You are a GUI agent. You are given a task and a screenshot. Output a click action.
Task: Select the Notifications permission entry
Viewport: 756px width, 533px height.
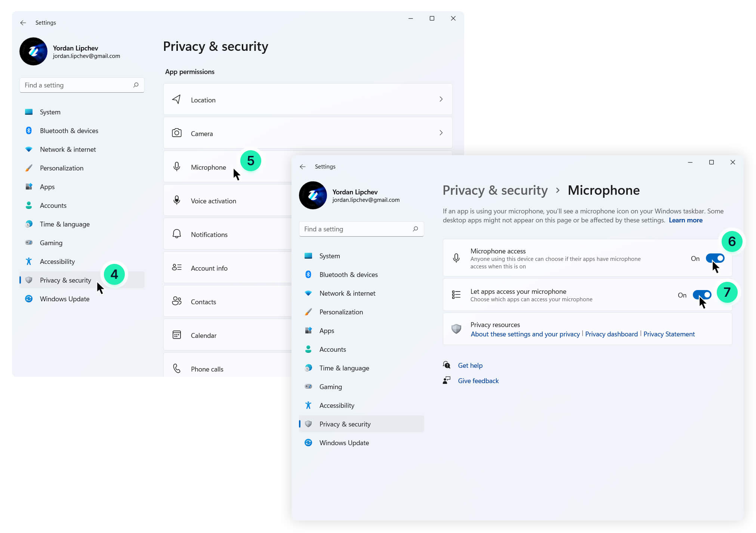point(209,234)
